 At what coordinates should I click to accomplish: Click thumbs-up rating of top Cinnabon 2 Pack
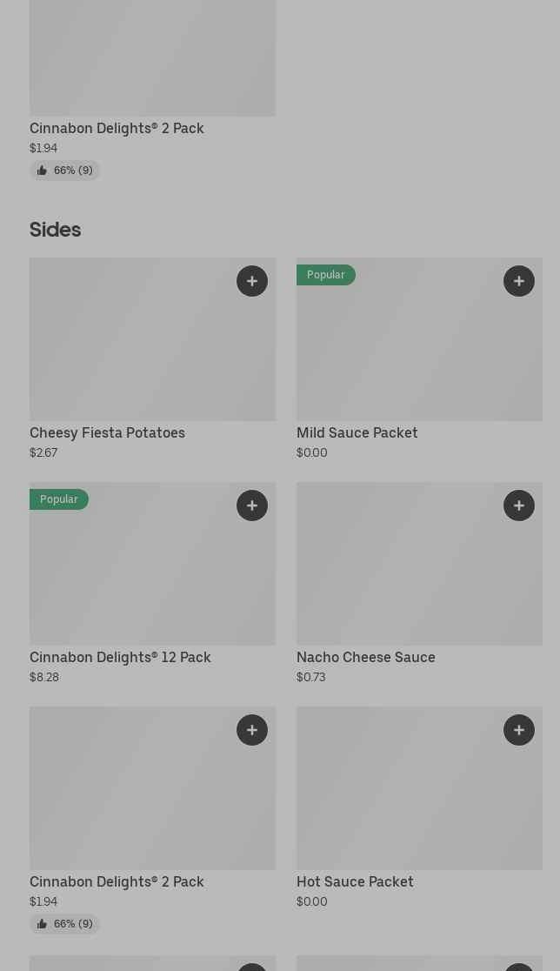tap(64, 171)
